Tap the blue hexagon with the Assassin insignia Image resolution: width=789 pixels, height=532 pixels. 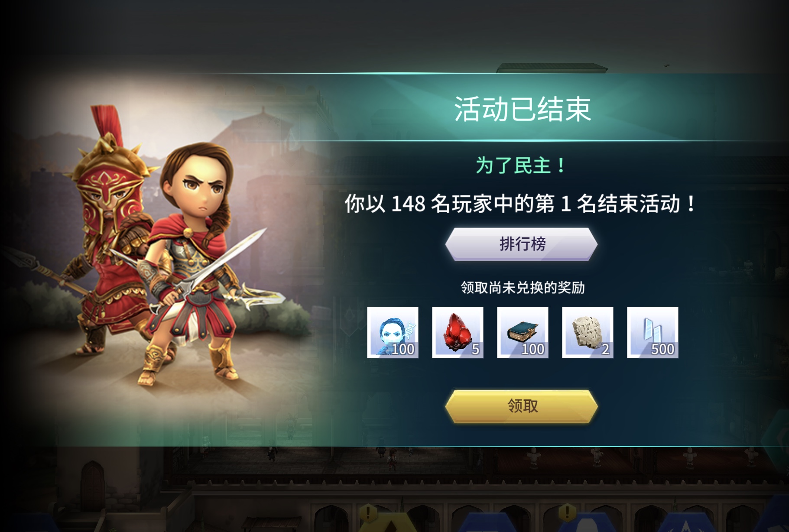[685, 522]
